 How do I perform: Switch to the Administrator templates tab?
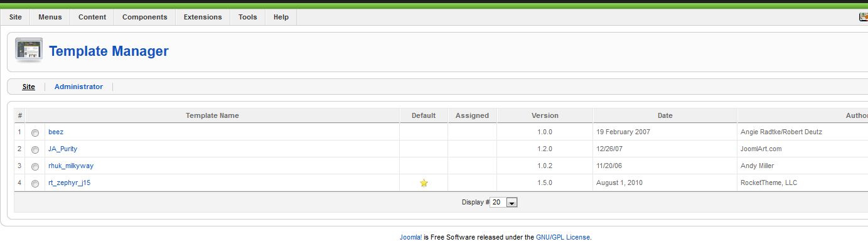78,87
